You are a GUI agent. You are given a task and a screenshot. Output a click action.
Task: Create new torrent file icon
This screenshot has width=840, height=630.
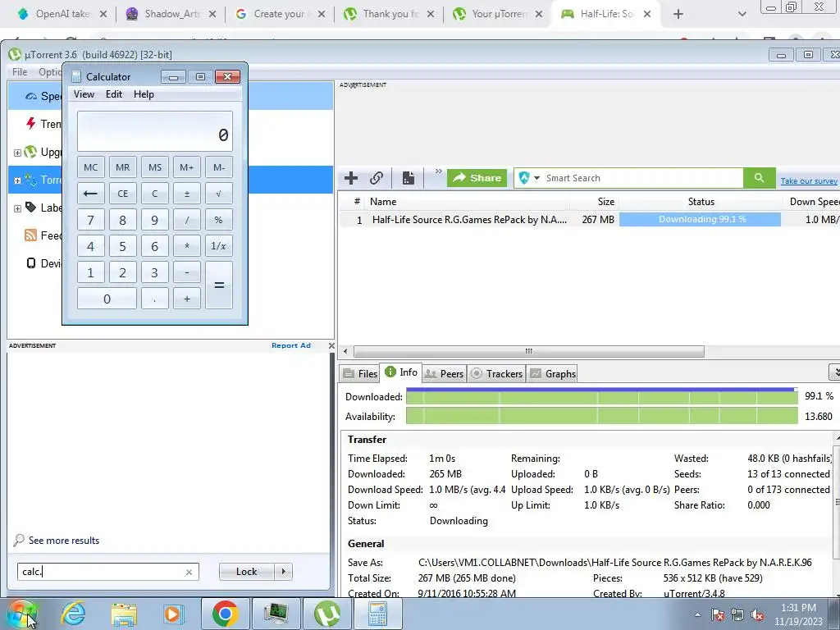pos(409,178)
